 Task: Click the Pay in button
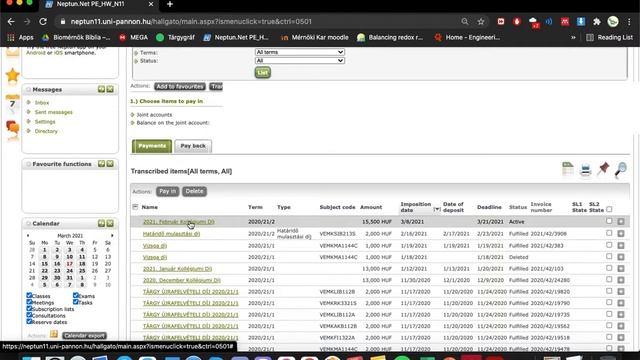click(167, 191)
